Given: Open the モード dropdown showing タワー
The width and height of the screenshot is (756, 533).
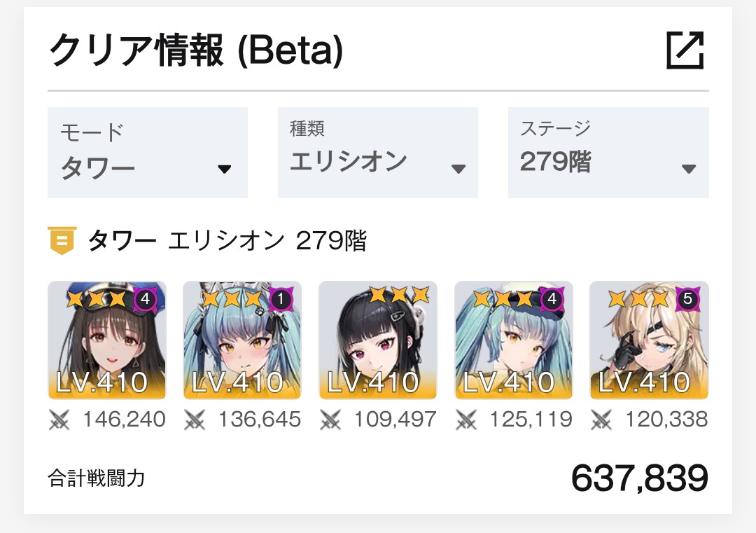Looking at the screenshot, I should click(x=148, y=153).
